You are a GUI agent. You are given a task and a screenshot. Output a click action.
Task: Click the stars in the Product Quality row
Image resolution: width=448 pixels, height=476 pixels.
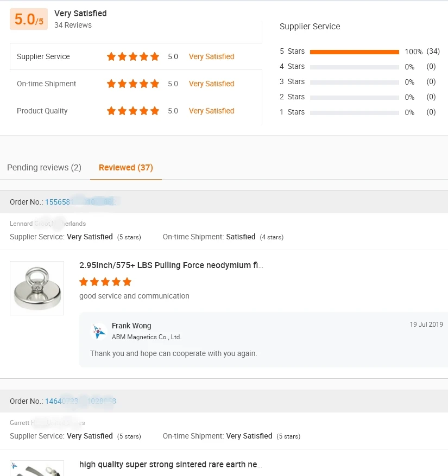(x=133, y=111)
